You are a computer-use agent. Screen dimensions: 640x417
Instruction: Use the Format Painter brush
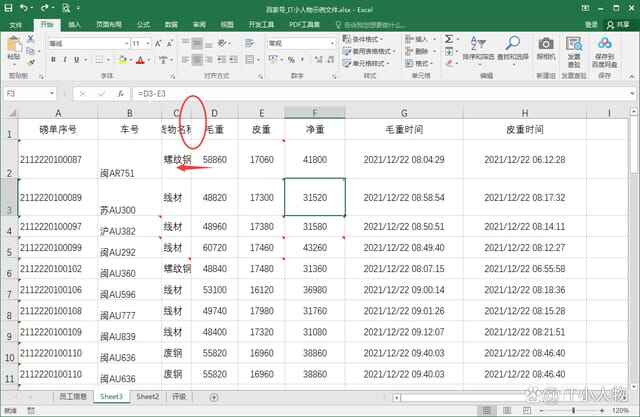click(x=31, y=62)
